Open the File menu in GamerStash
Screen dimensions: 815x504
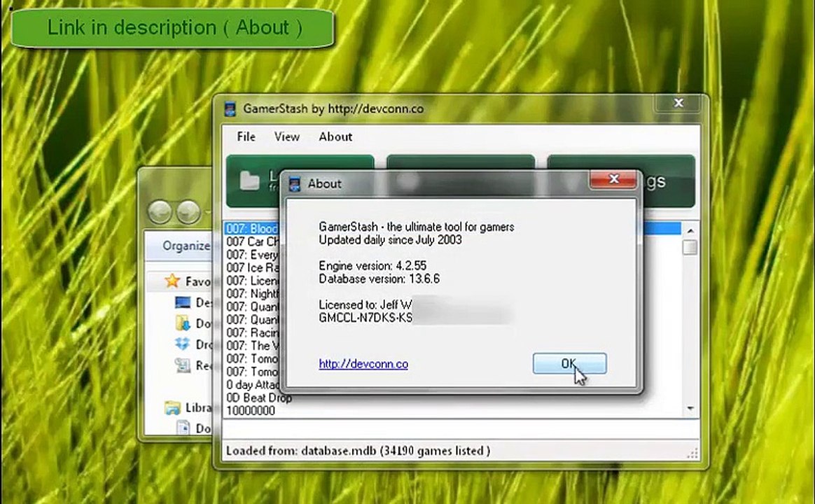pos(246,136)
